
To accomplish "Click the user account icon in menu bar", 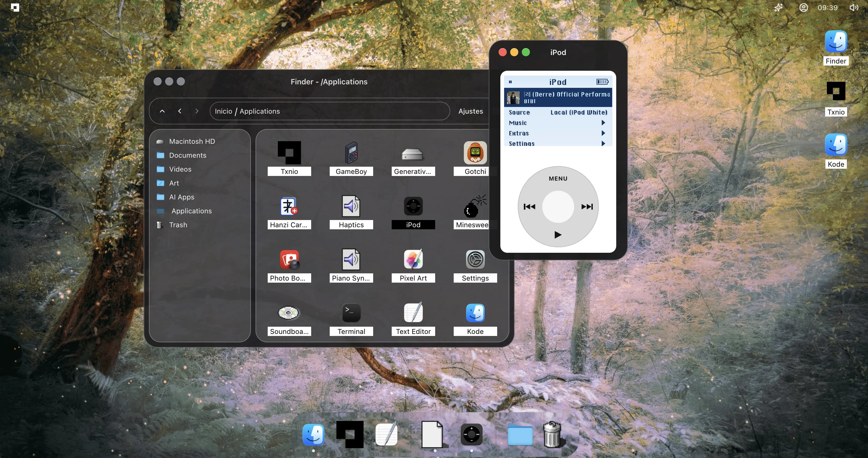I will point(804,8).
